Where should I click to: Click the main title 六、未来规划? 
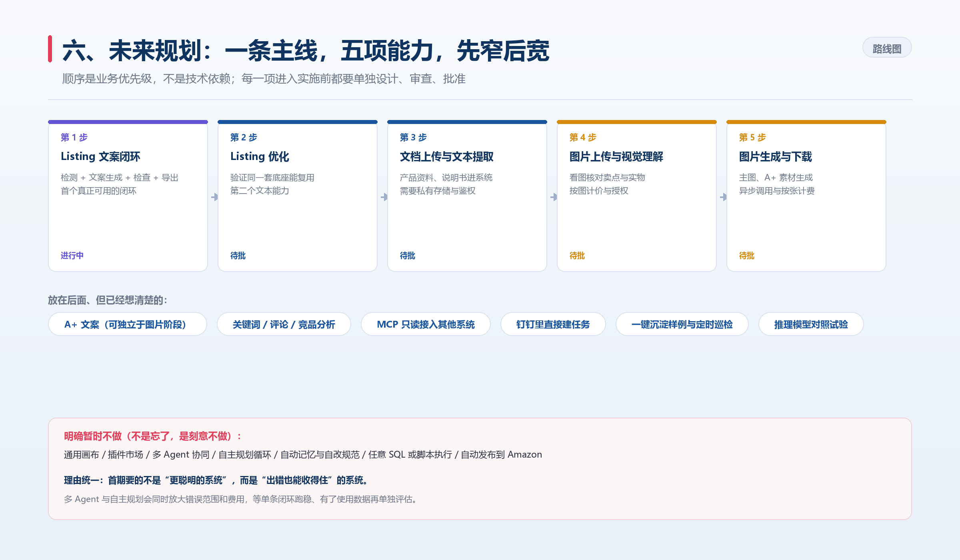pyautogui.click(x=306, y=50)
